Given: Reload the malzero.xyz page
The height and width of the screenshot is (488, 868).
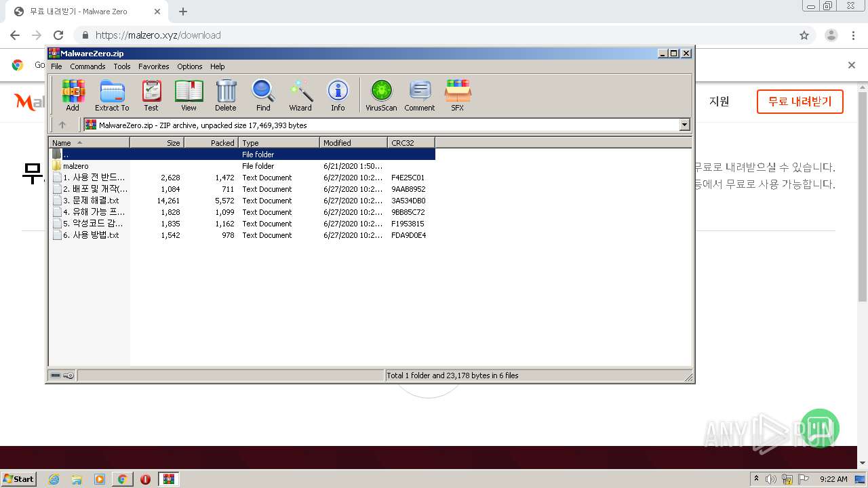Looking at the screenshot, I should [58, 35].
